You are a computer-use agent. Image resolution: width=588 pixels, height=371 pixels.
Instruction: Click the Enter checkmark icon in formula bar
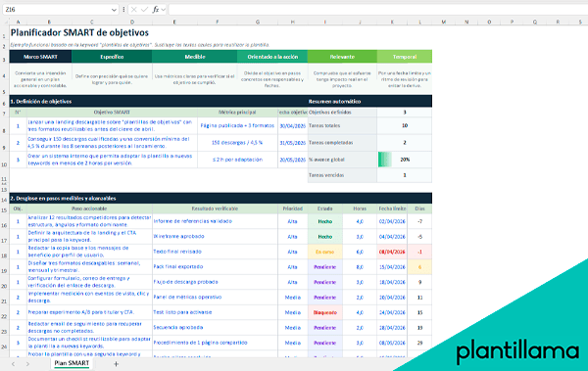[144, 10]
